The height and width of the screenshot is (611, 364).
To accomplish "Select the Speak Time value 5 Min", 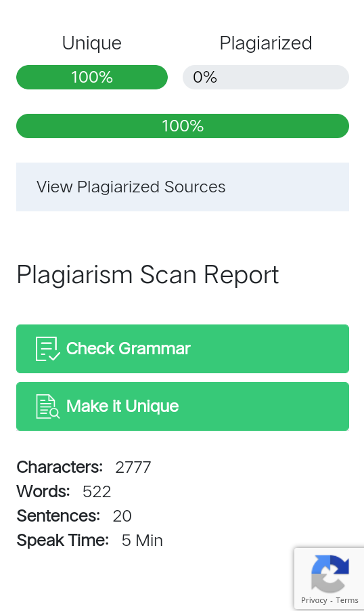I will (142, 541).
